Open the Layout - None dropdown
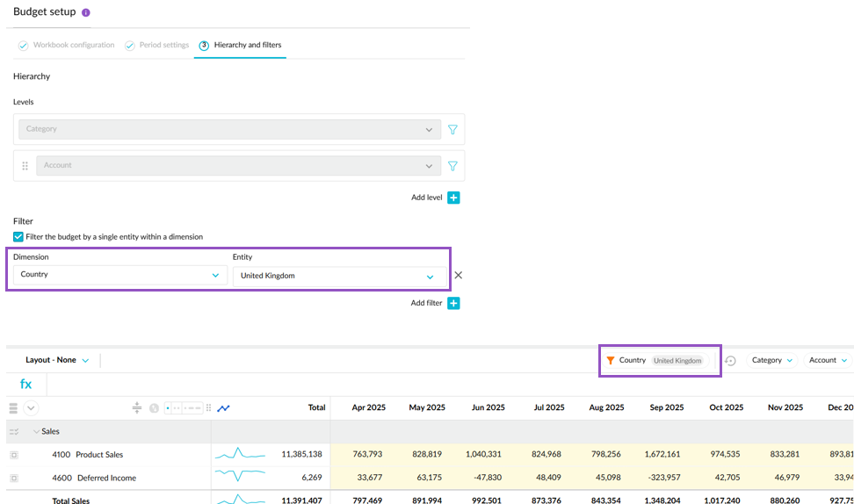 [57, 360]
